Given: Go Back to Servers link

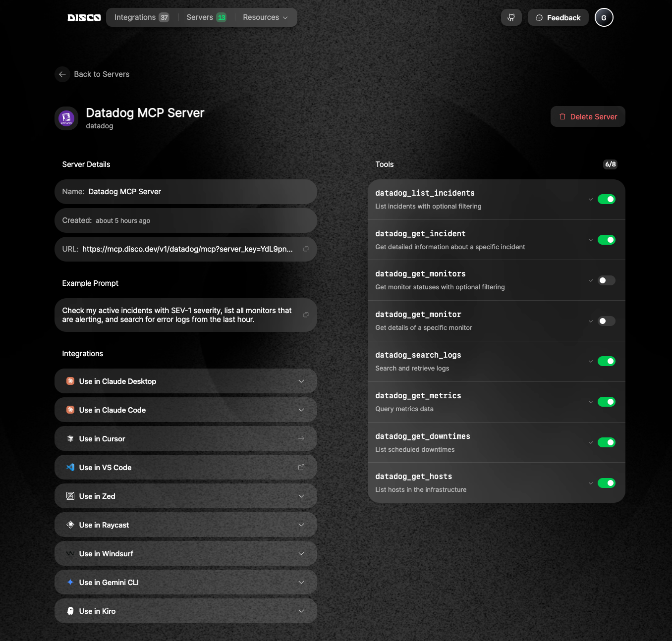Looking at the screenshot, I should pos(92,74).
